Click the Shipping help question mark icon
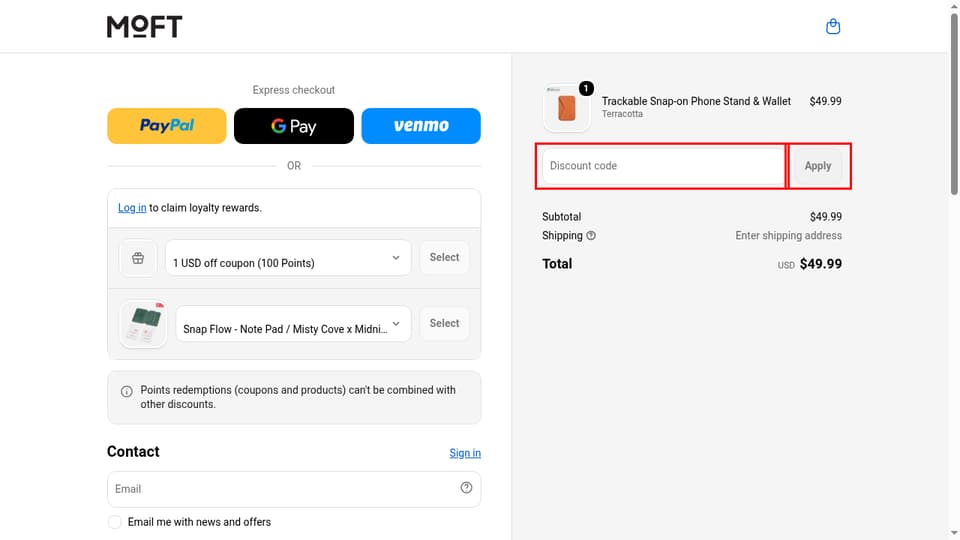Viewport: 960px width, 540px height. click(x=591, y=236)
